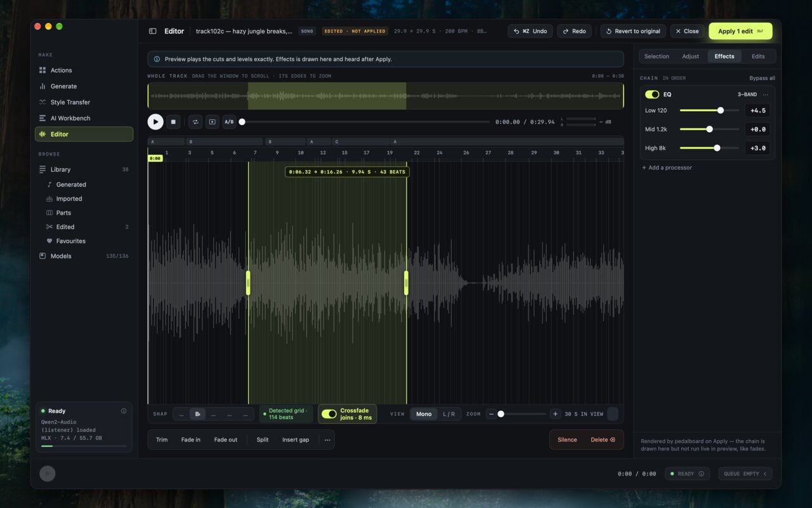Zoom in with the plus button
This screenshot has width=812, height=508.
[555, 414]
